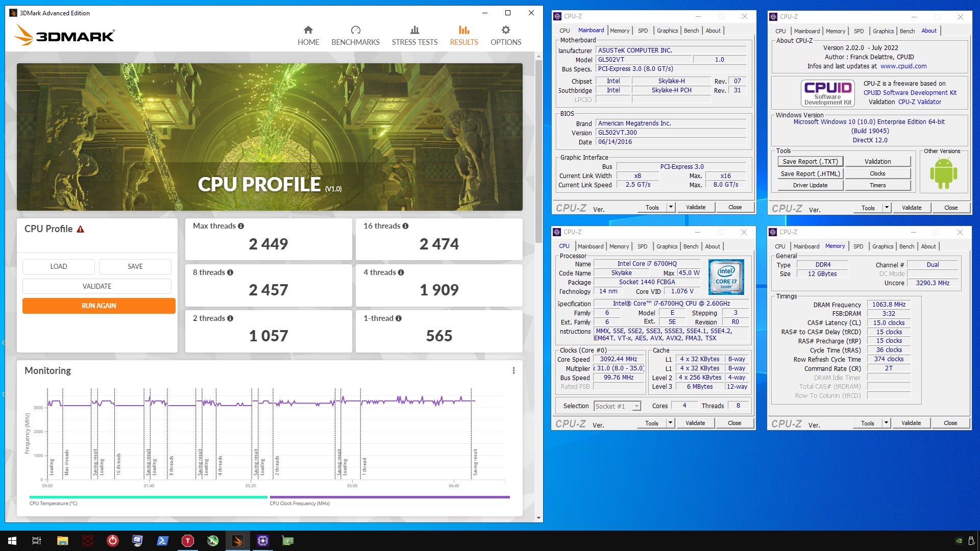Switch to 3DMark taskbar icon
980x551 pixels.
tap(238, 541)
